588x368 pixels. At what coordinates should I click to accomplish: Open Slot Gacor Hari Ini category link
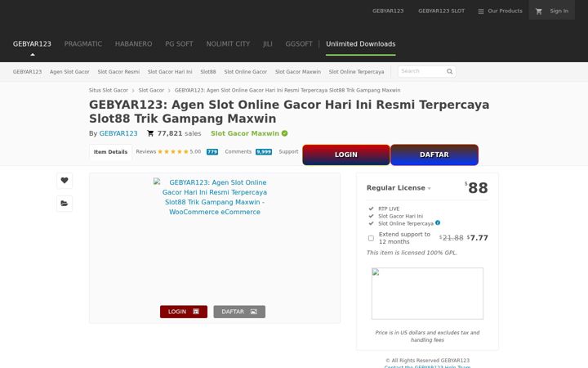click(170, 72)
